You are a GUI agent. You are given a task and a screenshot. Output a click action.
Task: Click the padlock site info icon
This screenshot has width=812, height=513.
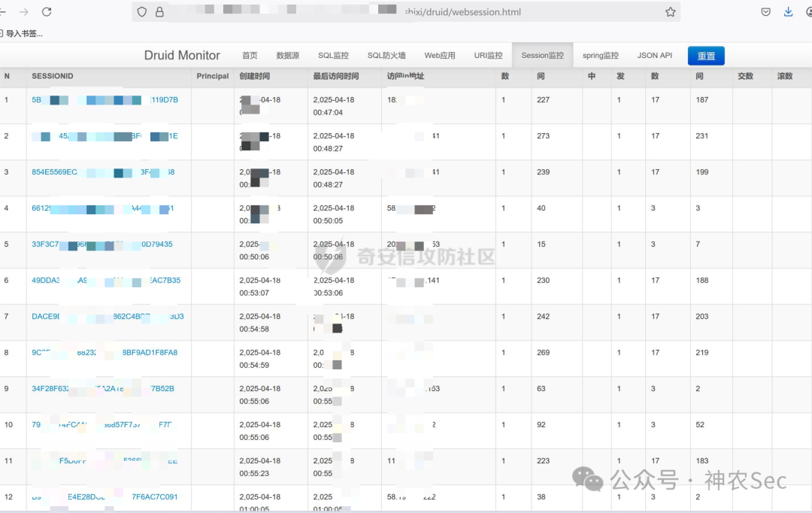click(x=159, y=12)
